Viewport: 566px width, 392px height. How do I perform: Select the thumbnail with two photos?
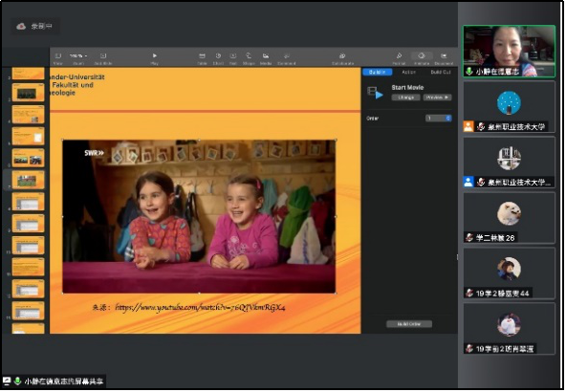(28, 158)
